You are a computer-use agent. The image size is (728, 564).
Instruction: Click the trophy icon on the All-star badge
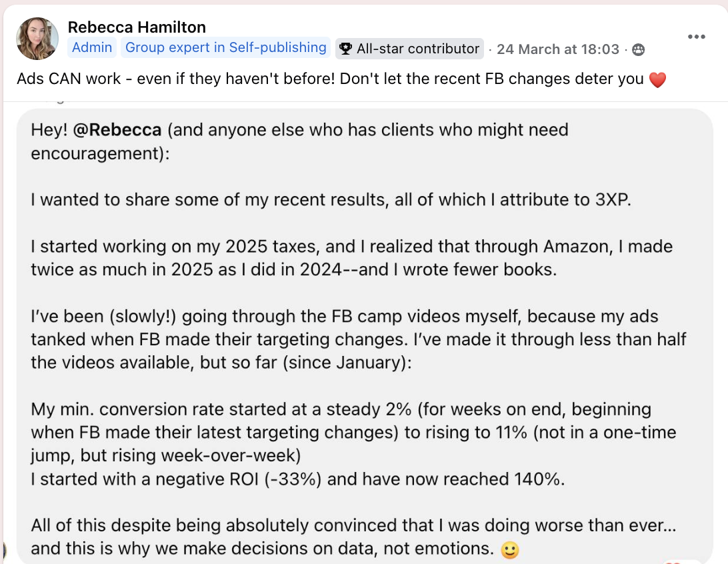click(345, 48)
